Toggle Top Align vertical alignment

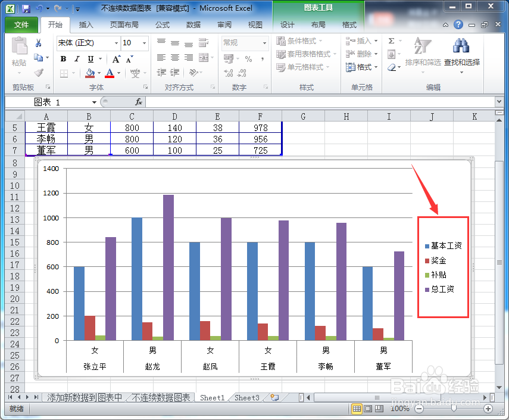tap(161, 42)
